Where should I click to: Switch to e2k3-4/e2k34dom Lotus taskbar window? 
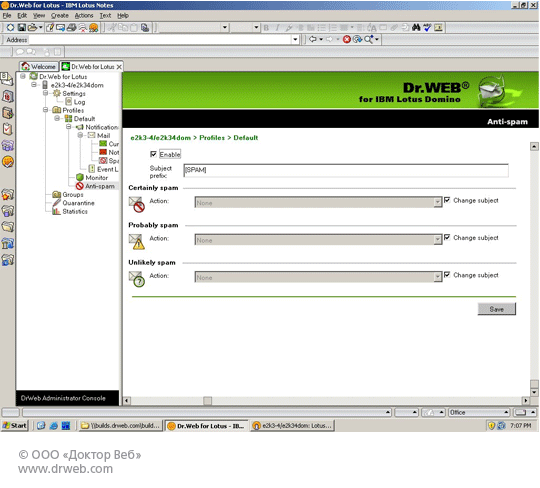[x=292, y=426]
